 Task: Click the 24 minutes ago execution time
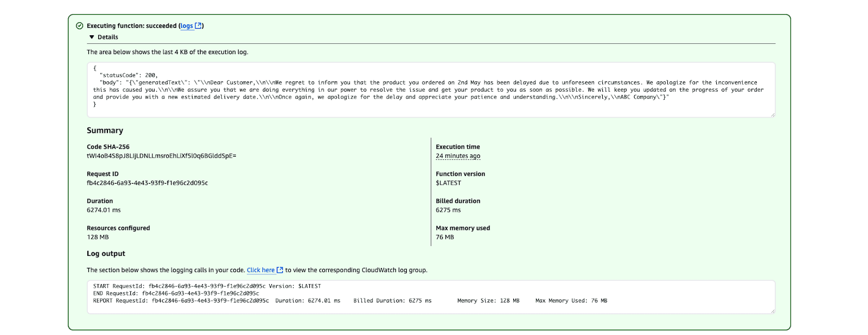pyautogui.click(x=458, y=156)
